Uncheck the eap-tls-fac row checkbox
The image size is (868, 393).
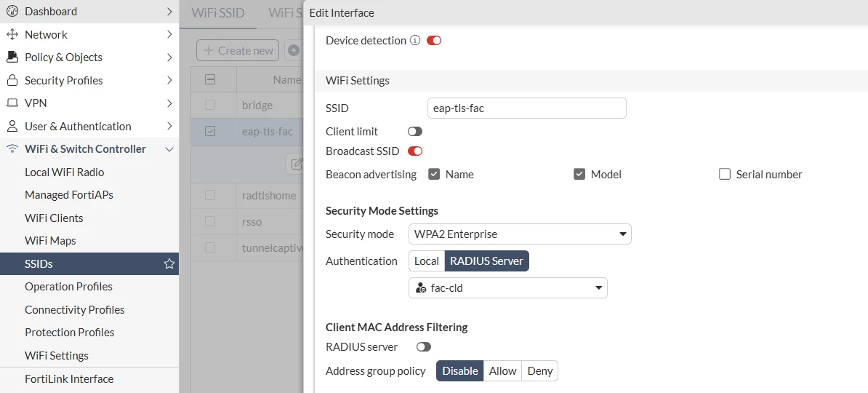(x=210, y=132)
